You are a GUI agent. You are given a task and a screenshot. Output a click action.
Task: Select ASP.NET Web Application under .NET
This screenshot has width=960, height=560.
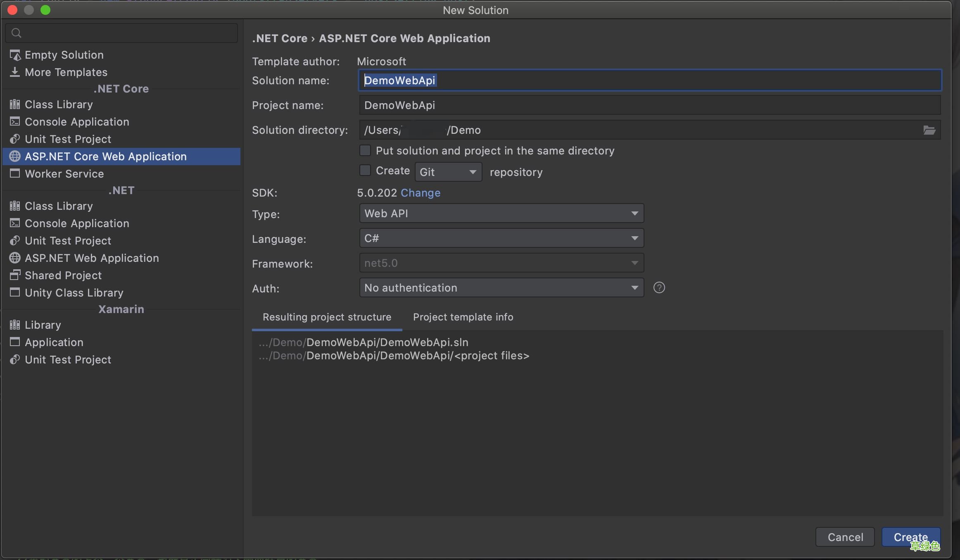(121, 258)
